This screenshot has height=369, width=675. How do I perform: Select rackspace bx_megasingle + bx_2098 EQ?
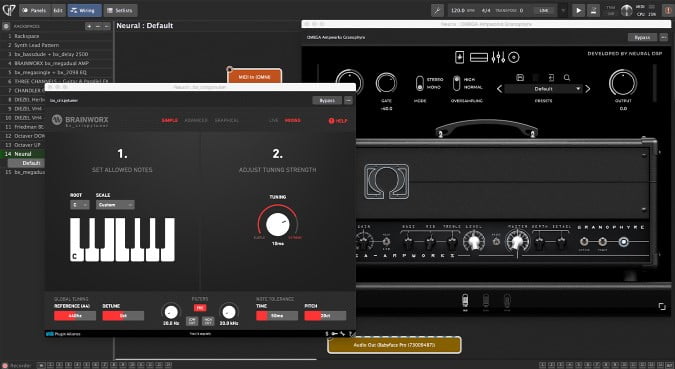tap(56, 72)
